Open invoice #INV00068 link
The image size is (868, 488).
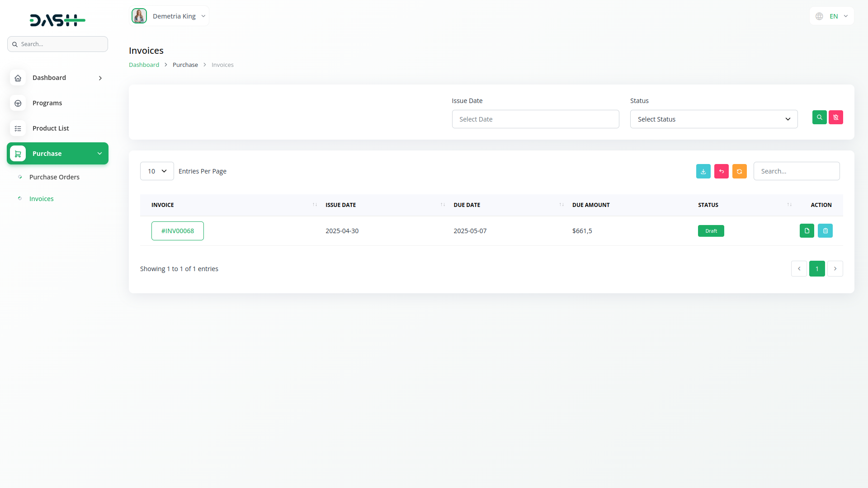177,231
